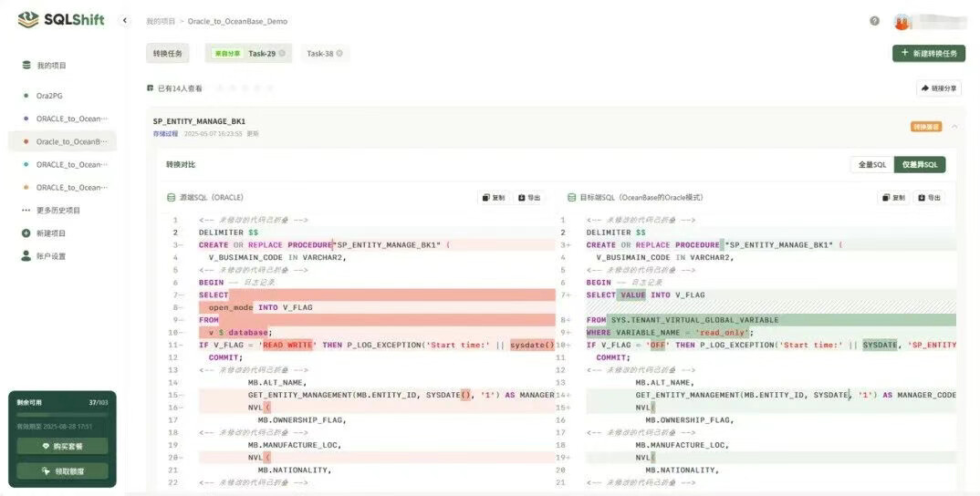The height and width of the screenshot is (496, 980).
Task: Export the source ORACLE SQL with 导出
Action: 529,198
